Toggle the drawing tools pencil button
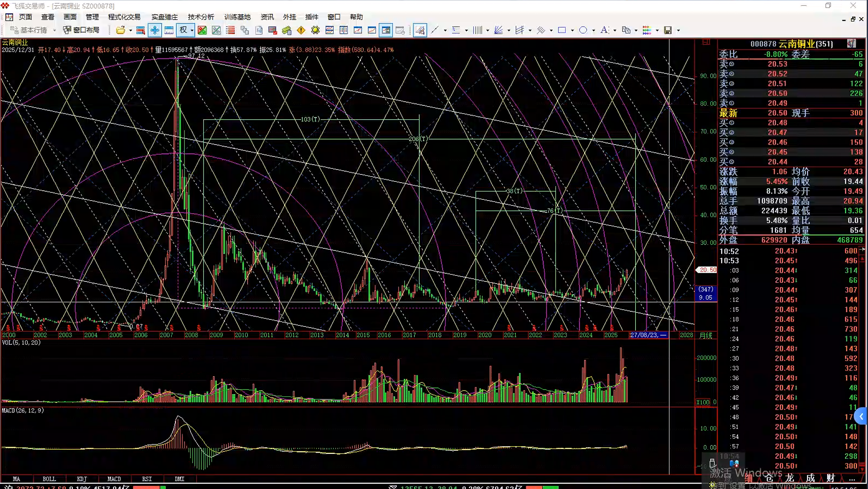Image resolution: width=868 pixels, height=489 pixels. click(x=419, y=30)
